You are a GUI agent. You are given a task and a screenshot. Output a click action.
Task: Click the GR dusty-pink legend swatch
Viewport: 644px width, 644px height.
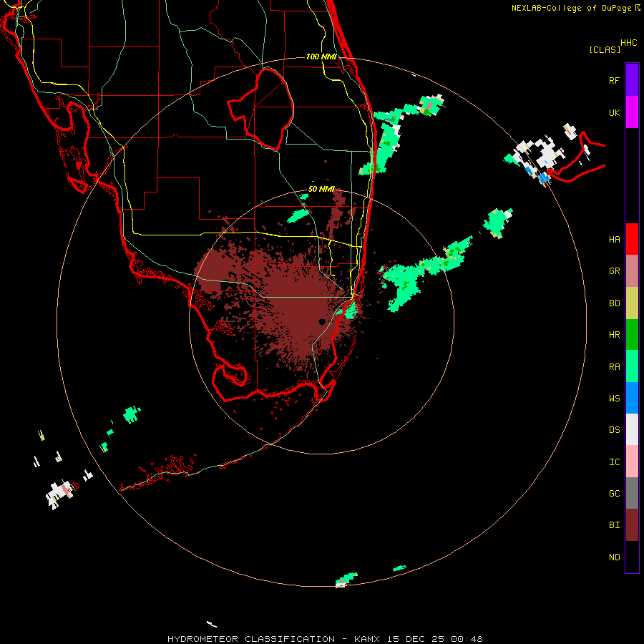click(x=632, y=271)
